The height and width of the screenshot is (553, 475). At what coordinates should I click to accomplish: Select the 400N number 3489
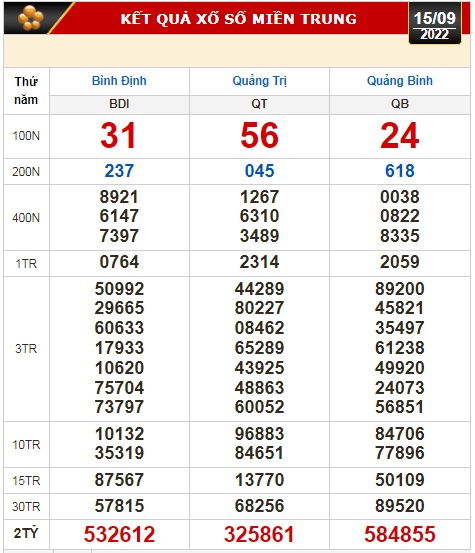259,236
